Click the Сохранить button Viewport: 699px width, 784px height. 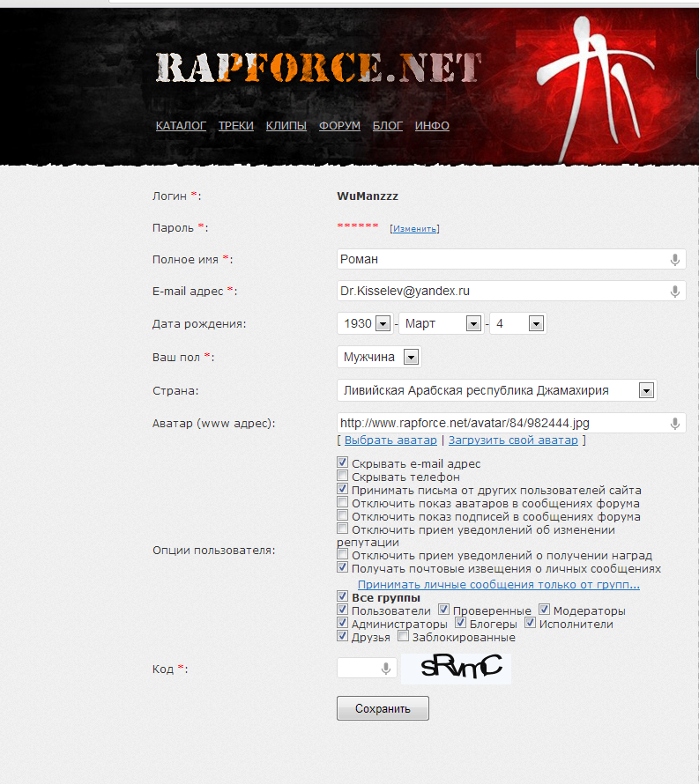383,708
